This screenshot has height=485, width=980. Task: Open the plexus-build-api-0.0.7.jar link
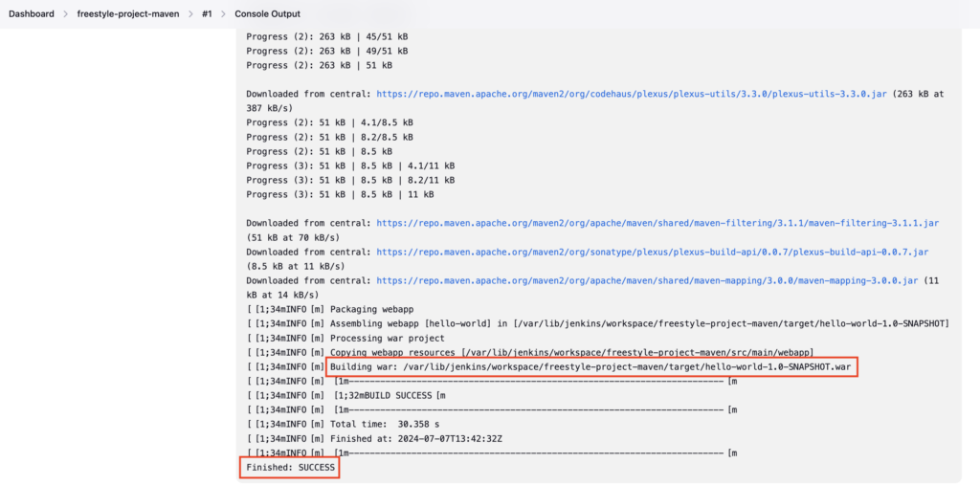coord(653,252)
